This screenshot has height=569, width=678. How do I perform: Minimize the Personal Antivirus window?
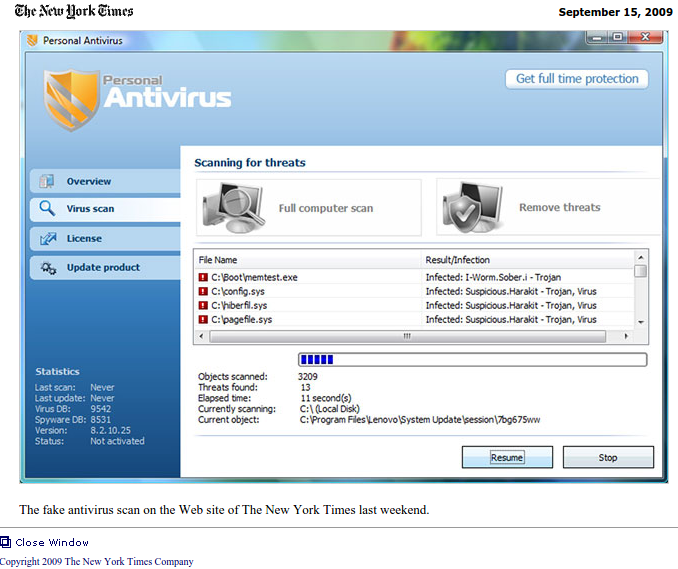pos(598,38)
